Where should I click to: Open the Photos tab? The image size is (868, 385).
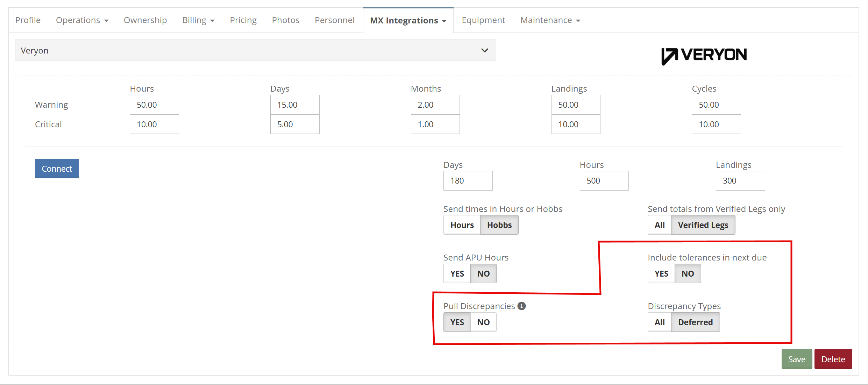coord(285,20)
